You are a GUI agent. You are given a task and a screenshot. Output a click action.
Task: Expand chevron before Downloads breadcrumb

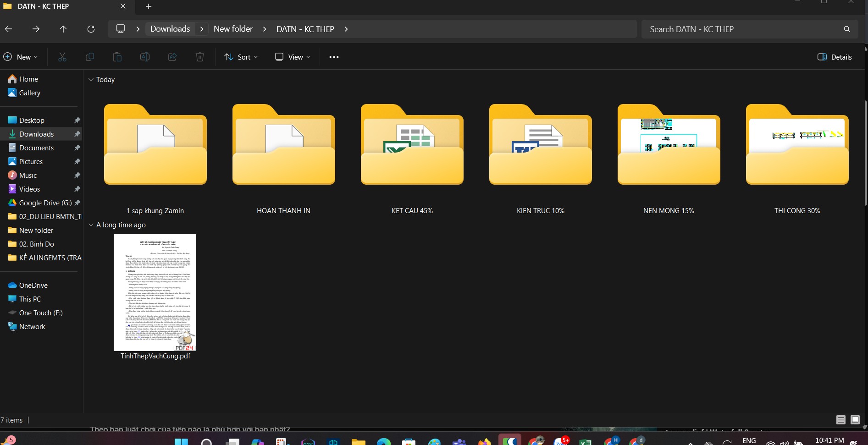(138, 29)
